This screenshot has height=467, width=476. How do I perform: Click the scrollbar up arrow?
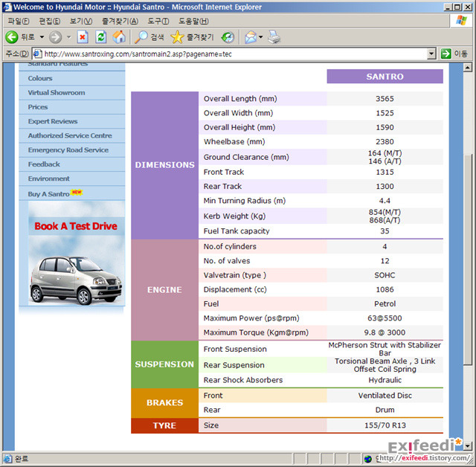468,68
